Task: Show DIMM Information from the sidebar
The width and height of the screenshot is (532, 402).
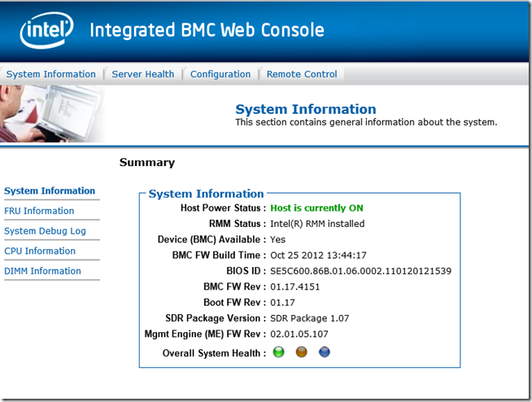Action: tap(42, 271)
